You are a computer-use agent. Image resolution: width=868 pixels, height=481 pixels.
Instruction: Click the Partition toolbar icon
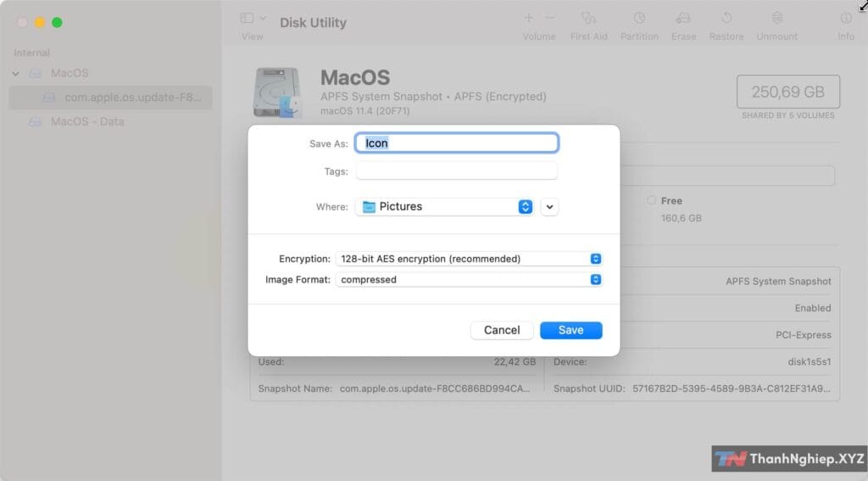[639, 19]
